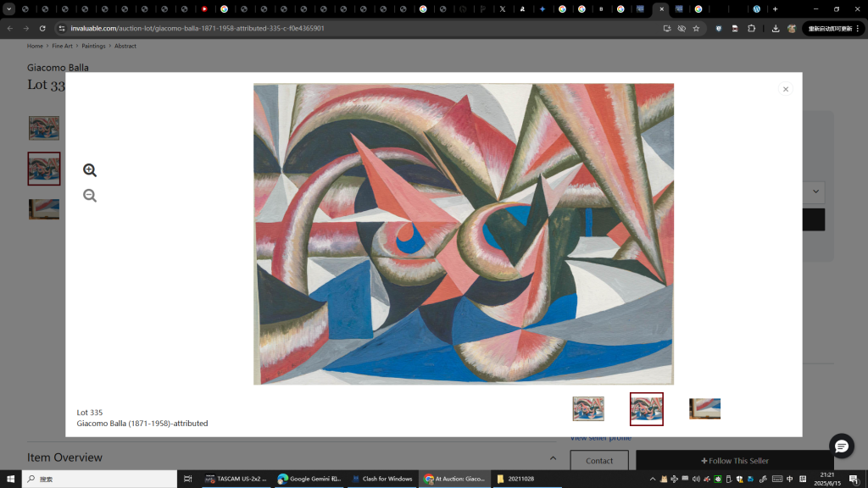Open Windows notification center

pos(854,480)
